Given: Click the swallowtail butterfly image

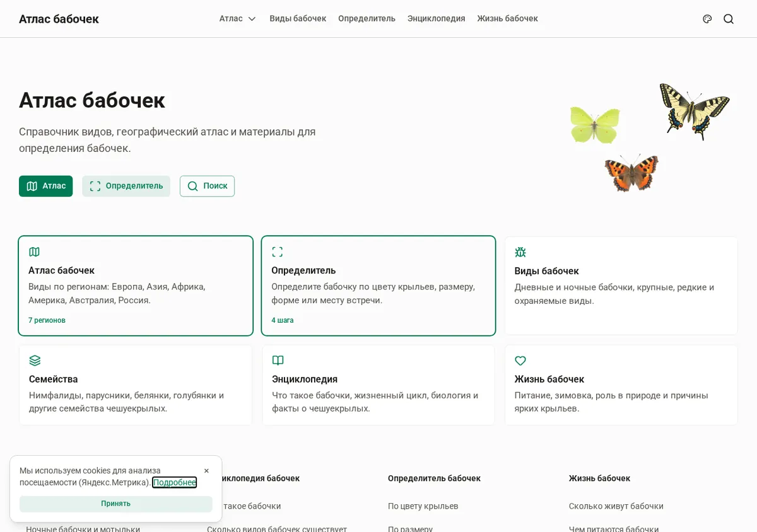Looking at the screenshot, I should [x=694, y=111].
